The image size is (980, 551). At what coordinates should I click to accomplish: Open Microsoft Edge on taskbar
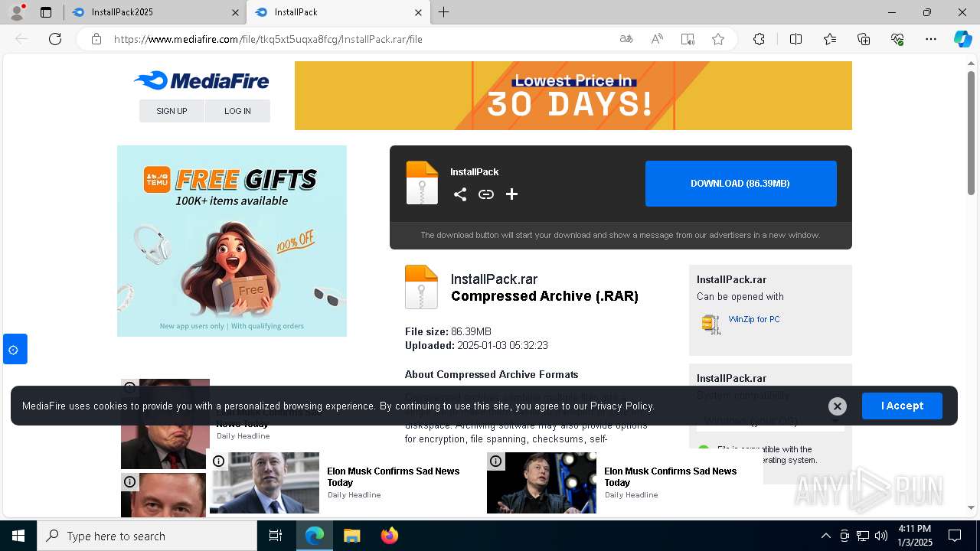pos(315,536)
